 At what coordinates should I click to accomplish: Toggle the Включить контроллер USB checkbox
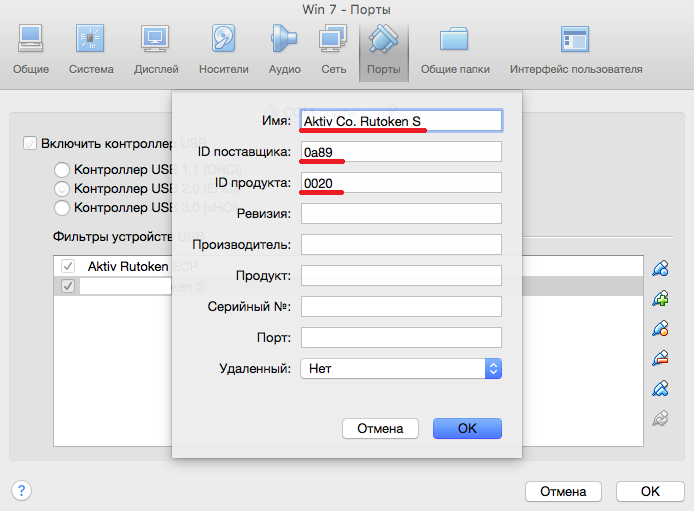click(x=30, y=143)
